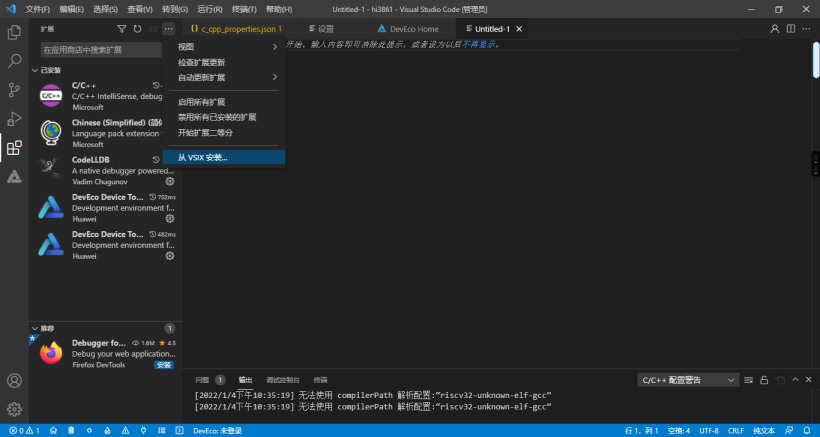Toggle output scroll lock icon
The height and width of the screenshot is (437, 820).
[764, 380]
